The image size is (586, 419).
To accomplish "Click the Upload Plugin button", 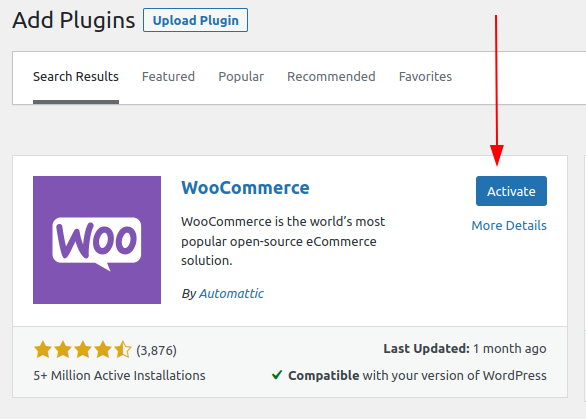I will point(195,20).
